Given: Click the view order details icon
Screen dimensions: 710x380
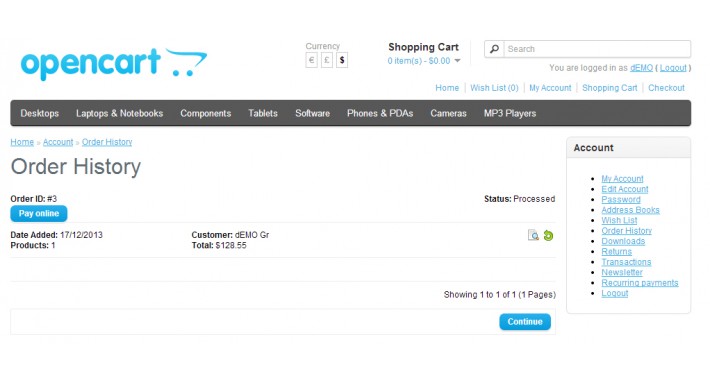Looking at the screenshot, I should pyautogui.click(x=533, y=236).
